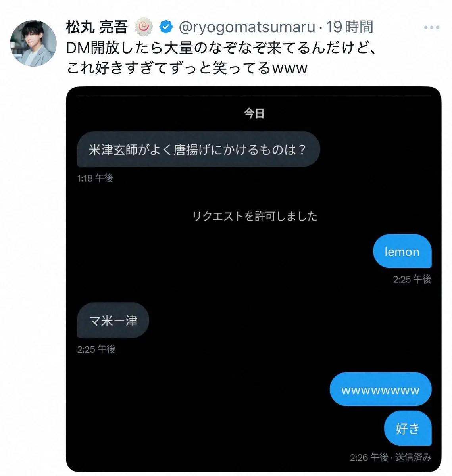Select the 好き reply bubble

click(408, 428)
